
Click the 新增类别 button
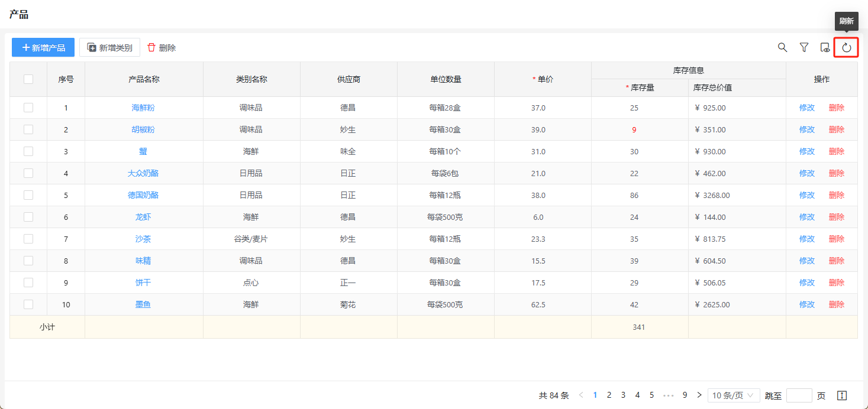click(x=109, y=47)
